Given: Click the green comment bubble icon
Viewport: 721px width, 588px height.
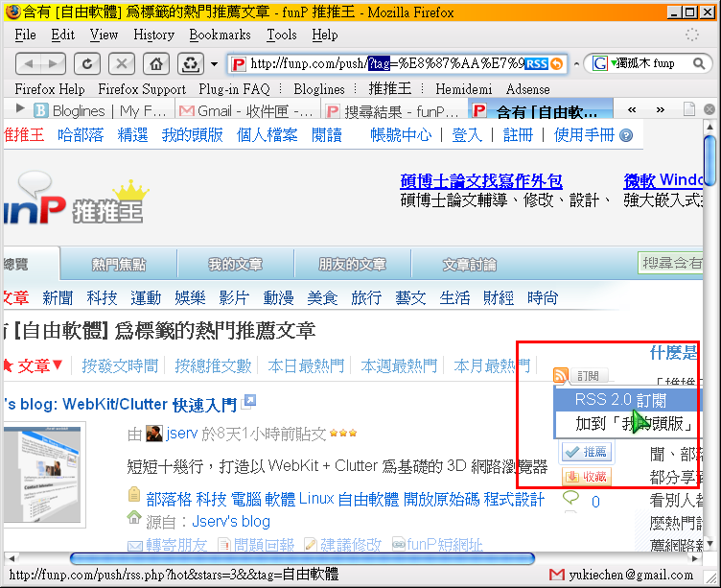Looking at the screenshot, I should 570,498.
